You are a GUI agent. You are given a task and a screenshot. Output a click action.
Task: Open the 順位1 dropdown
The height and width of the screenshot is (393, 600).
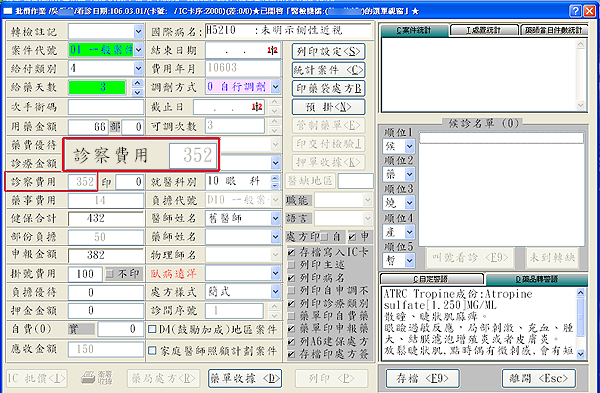click(409, 146)
